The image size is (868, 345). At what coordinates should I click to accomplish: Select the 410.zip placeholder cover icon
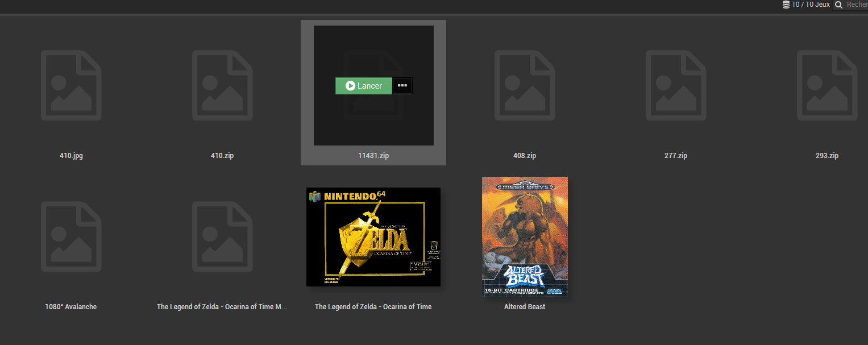tap(222, 85)
